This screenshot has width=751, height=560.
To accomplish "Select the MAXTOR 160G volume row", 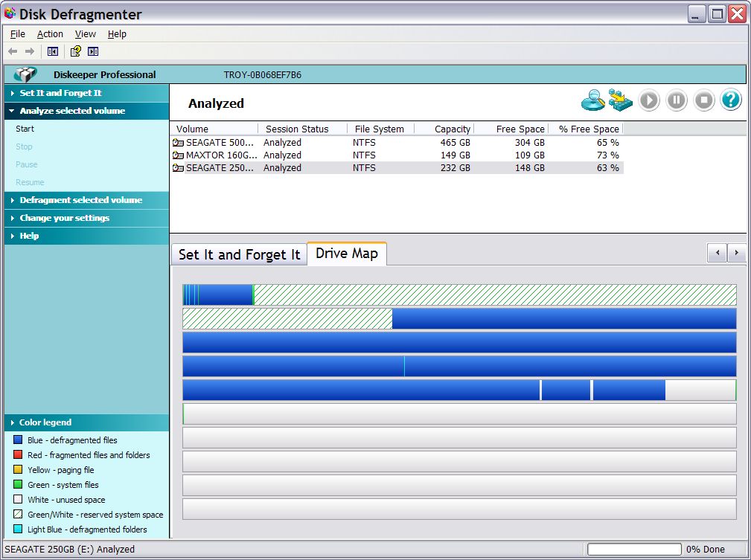I will click(x=220, y=155).
